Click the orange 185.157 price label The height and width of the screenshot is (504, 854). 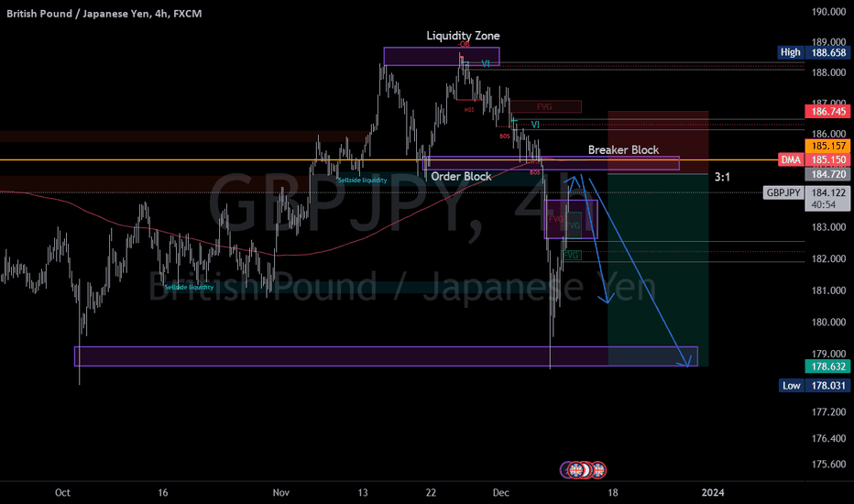pyautogui.click(x=827, y=146)
